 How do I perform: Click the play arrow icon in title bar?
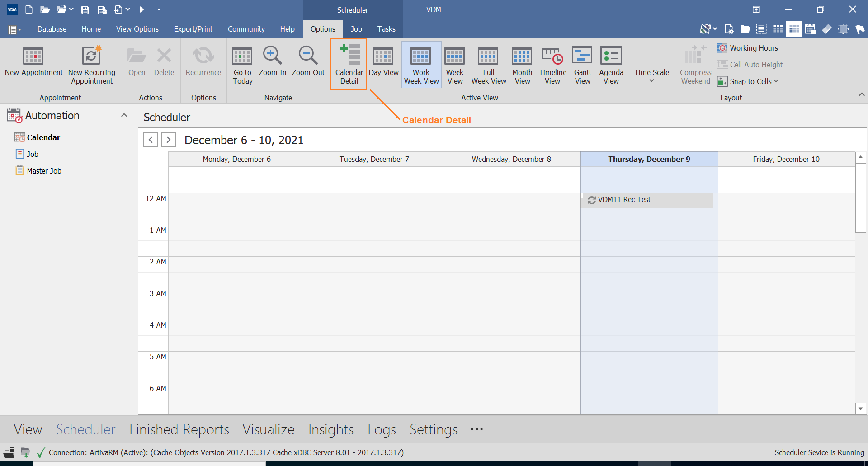(x=142, y=9)
